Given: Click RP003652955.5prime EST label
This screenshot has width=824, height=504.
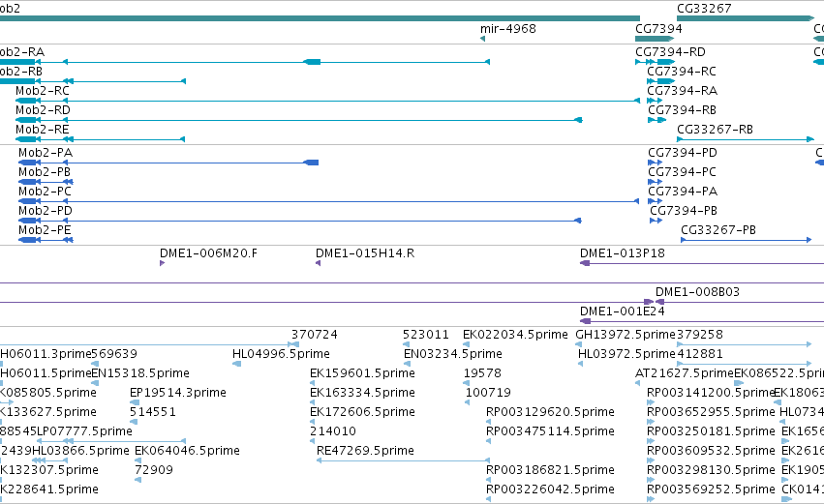Looking at the screenshot, I should coord(711,413).
